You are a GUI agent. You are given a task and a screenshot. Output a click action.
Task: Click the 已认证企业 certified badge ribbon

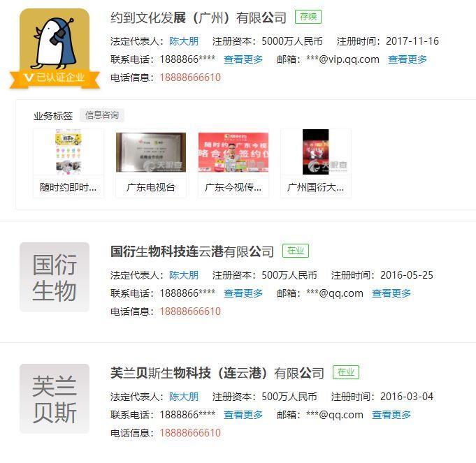(x=55, y=78)
